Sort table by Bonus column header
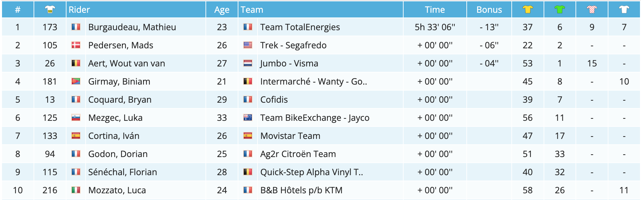Viewport: 644px width, 200px height. tap(489, 10)
